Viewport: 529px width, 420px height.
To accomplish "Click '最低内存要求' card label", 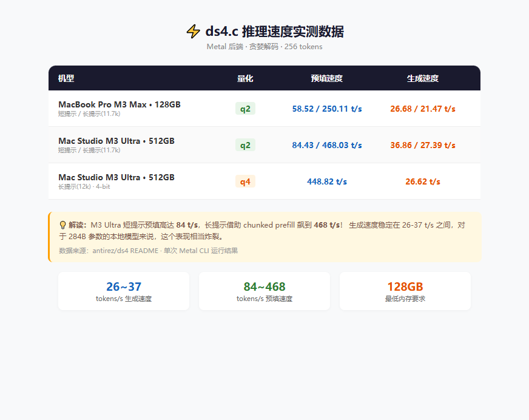I will click(405, 299).
